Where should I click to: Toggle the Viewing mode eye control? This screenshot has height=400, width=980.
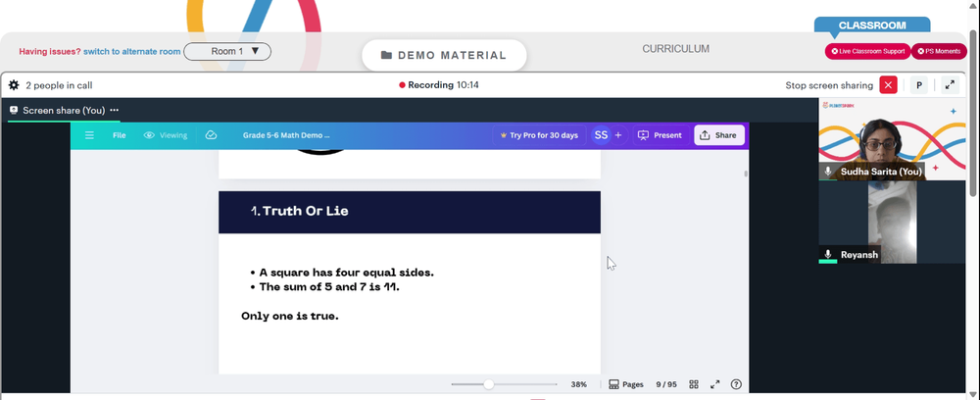(x=166, y=135)
